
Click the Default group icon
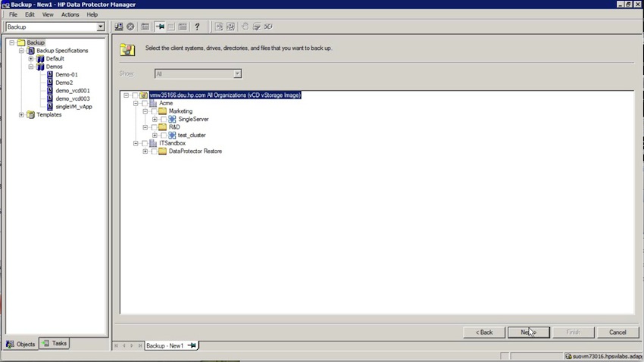tap(40, 58)
